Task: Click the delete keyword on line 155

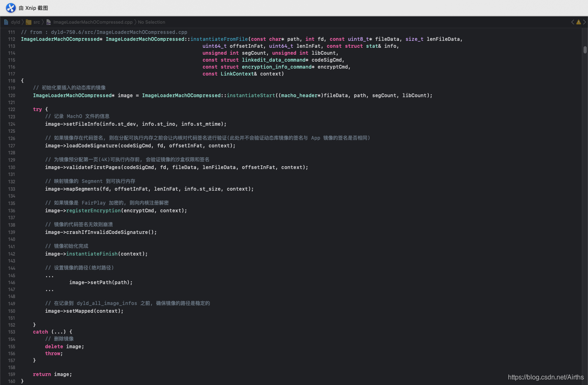Action: coord(54,347)
